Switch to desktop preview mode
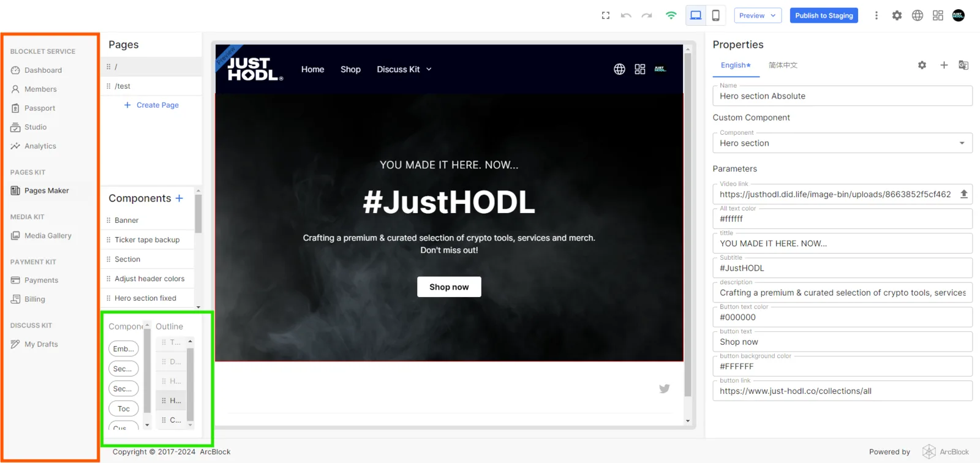 pos(696,15)
